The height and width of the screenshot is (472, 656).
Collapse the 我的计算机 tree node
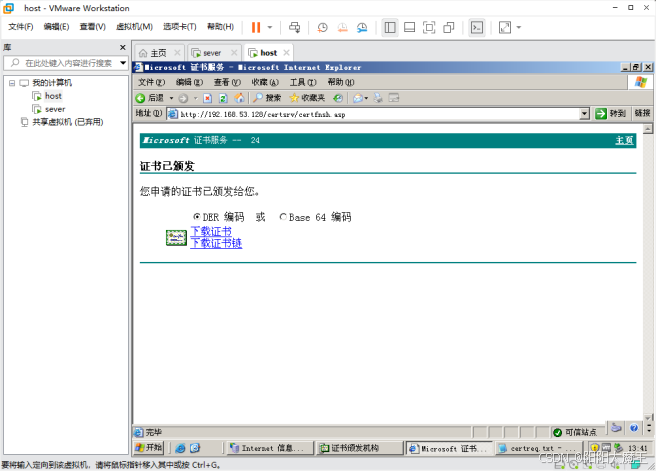pyautogui.click(x=12, y=83)
